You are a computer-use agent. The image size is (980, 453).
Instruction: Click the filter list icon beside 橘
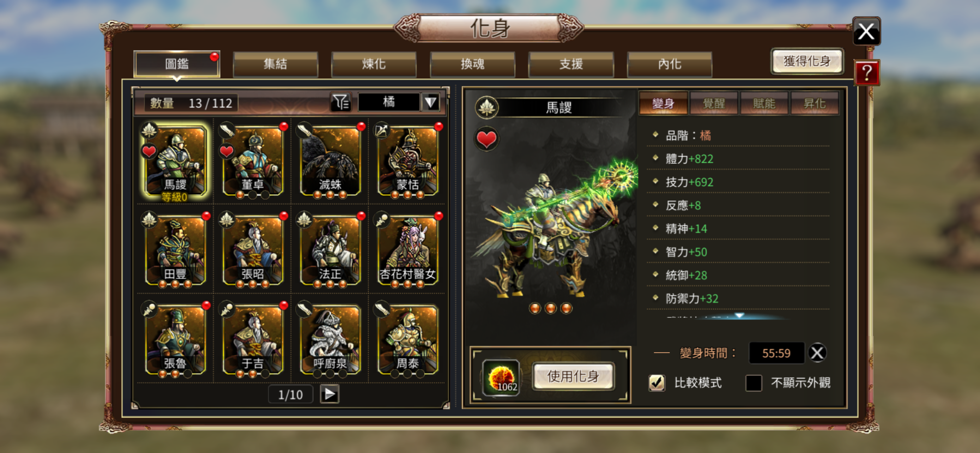(x=341, y=102)
